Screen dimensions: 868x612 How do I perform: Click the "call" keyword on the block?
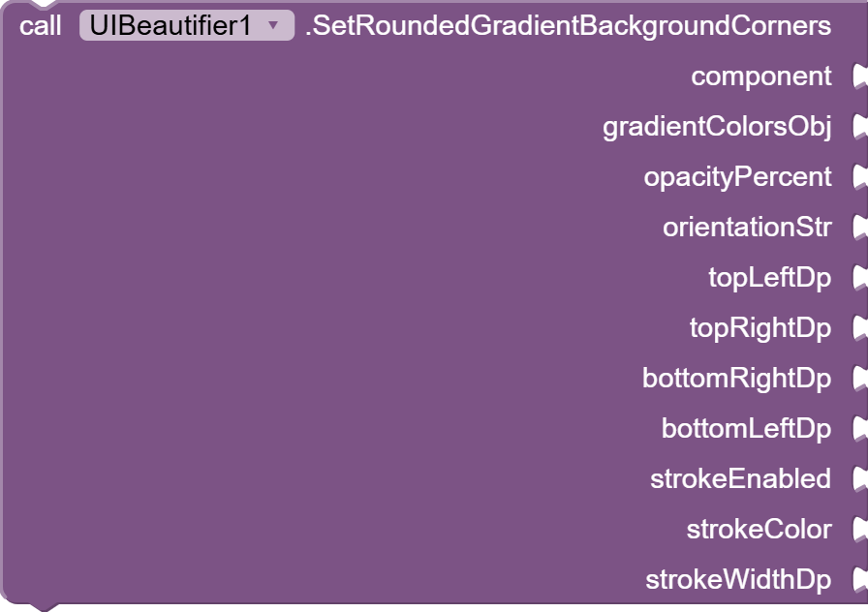click(x=40, y=26)
